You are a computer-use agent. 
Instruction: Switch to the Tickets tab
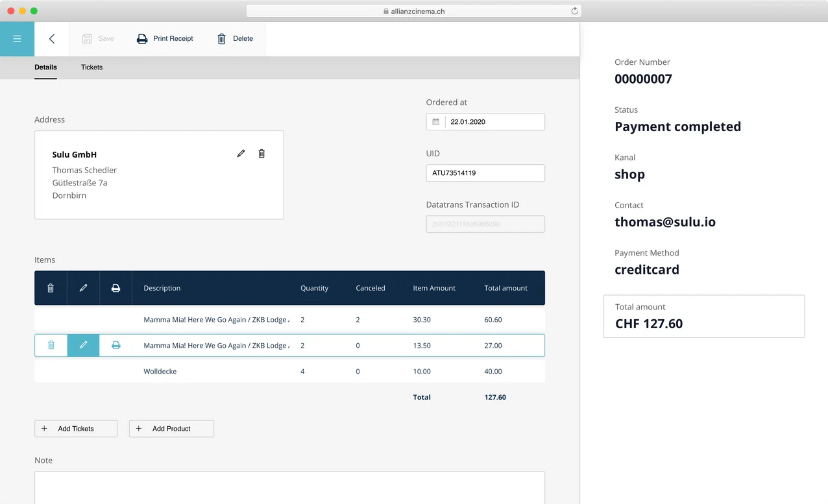(x=91, y=67)
